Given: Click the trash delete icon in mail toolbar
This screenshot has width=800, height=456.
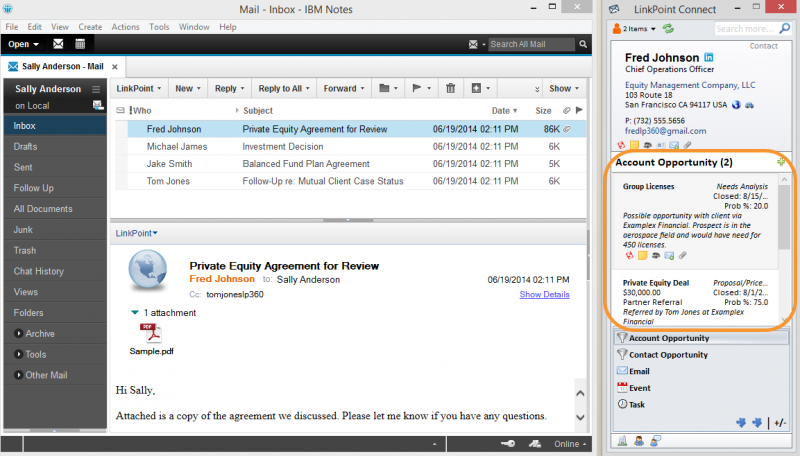Looking at the screenshot, I should pos(451,88).
